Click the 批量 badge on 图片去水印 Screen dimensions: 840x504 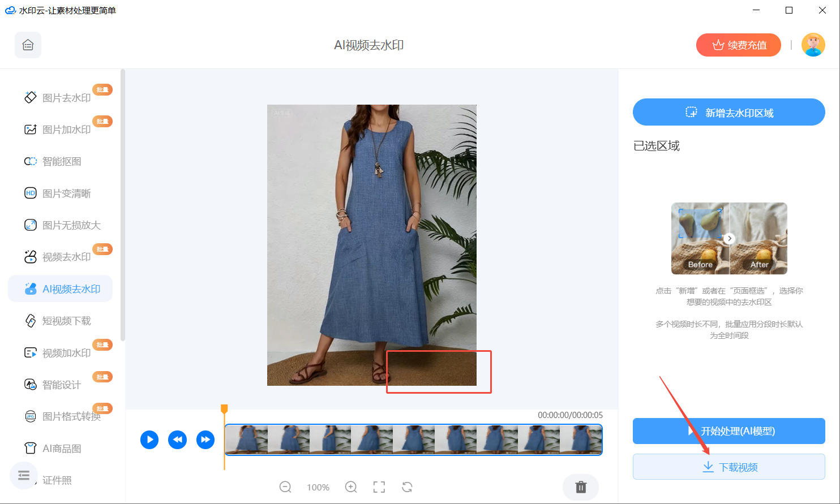click(x=102, y=89)
